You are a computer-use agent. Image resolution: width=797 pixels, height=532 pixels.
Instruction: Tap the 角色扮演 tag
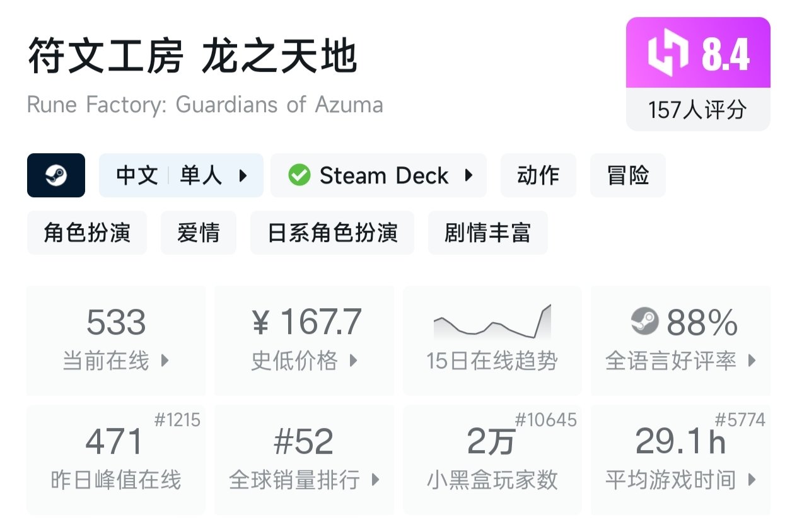pyautogui.click(x=87, y=233)
